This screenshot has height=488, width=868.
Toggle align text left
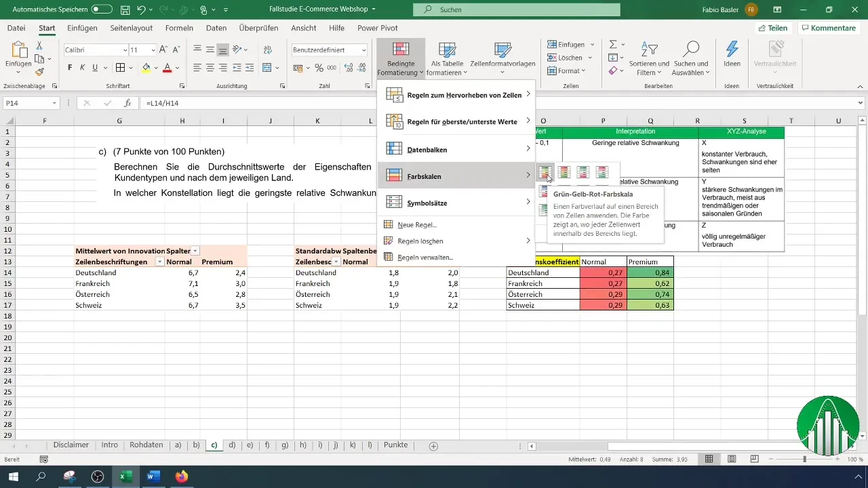point(197,67)
